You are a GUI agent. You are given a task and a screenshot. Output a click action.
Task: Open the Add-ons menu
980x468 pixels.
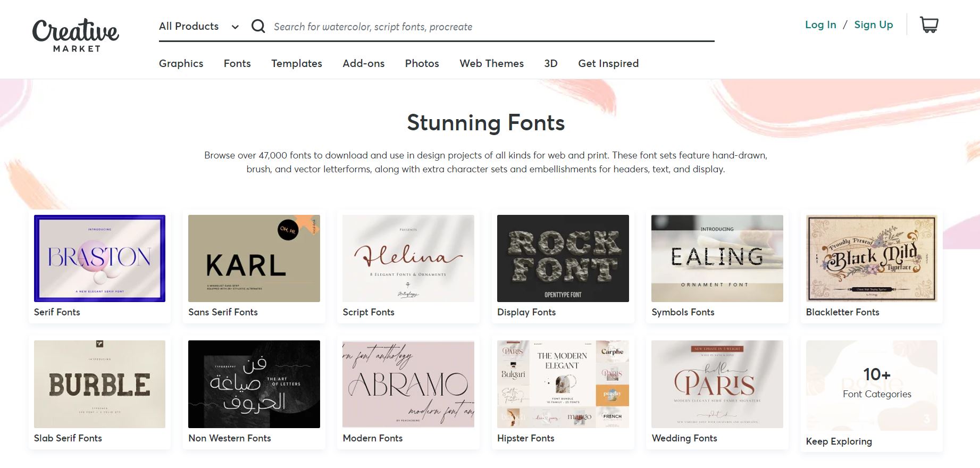(x=364, y=63)
